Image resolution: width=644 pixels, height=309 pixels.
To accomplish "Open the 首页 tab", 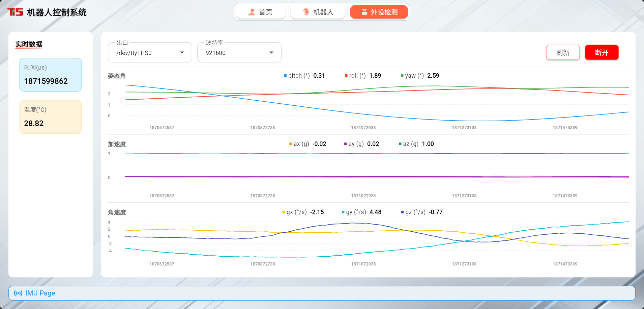I will pos(261,12).
